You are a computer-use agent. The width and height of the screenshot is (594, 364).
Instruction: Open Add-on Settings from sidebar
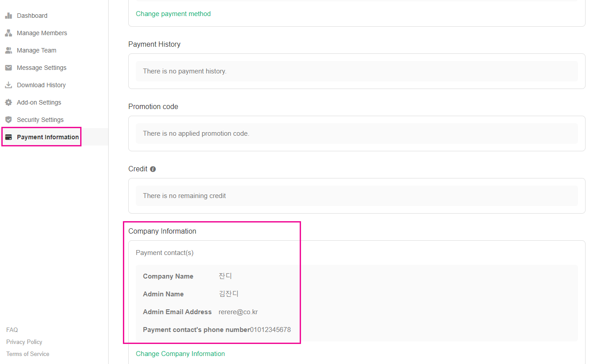(39, 102)
